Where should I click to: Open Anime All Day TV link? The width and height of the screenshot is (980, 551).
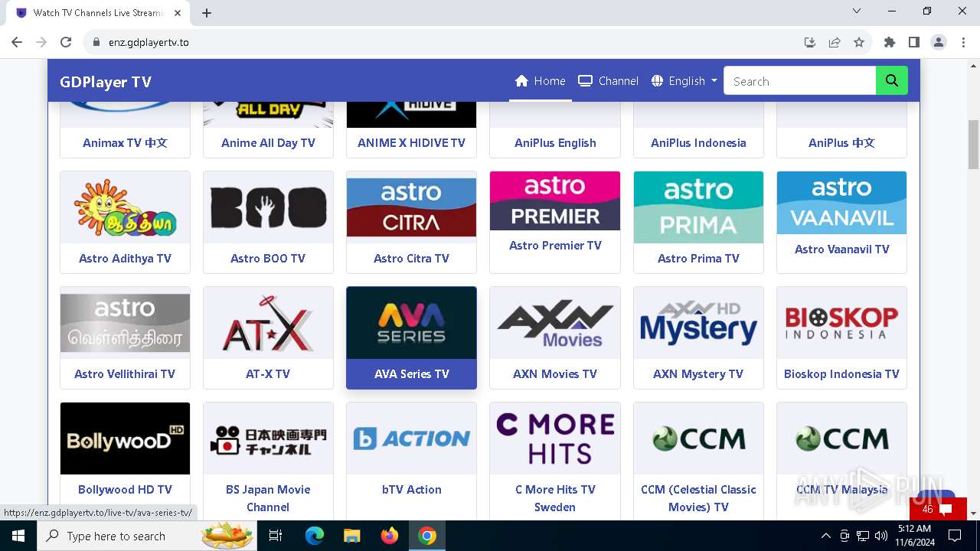[268, 142]
